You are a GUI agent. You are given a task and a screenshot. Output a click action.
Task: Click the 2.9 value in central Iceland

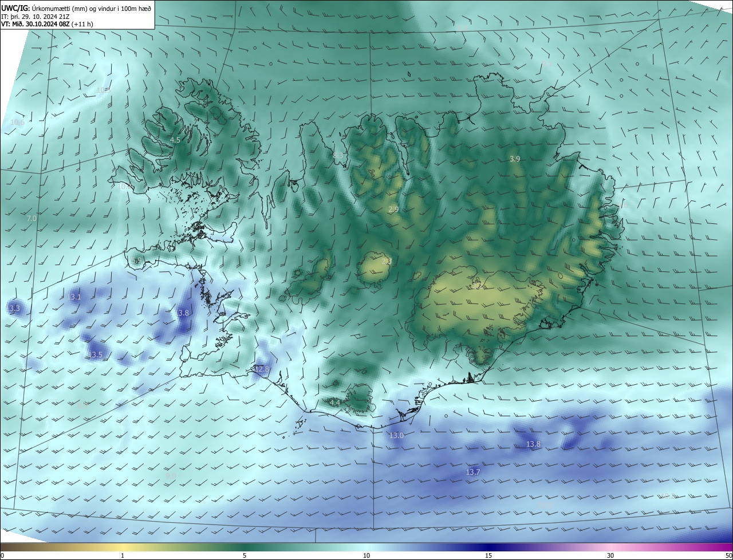(x=393, y=210)
